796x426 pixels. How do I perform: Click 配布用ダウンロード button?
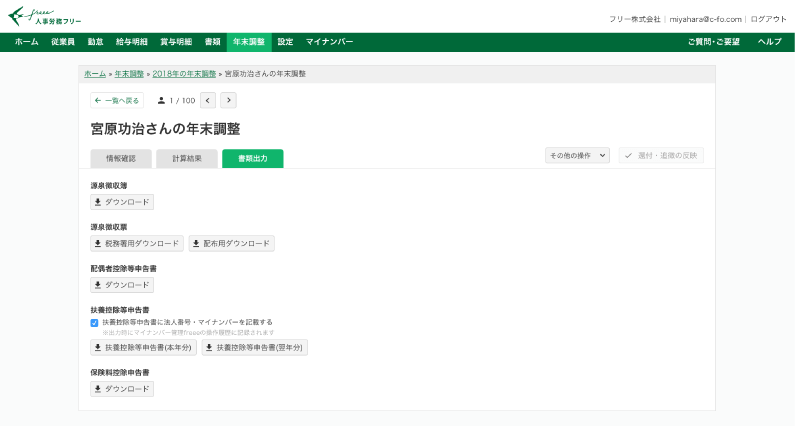[231, 243]
